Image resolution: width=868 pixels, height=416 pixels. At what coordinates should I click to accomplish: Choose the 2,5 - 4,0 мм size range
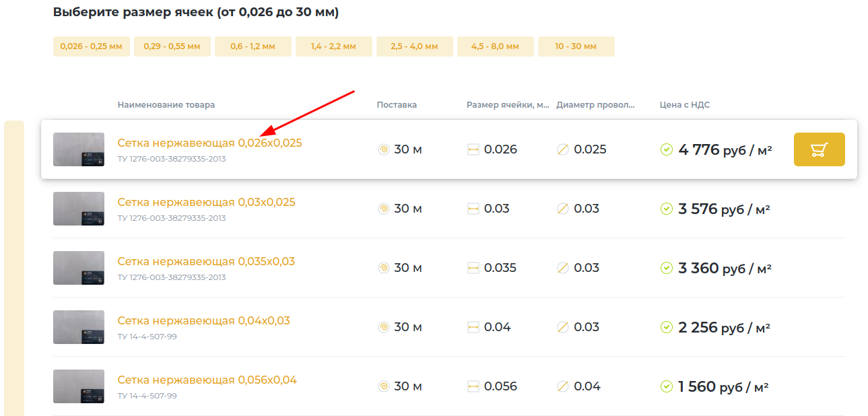click(414, 46)
